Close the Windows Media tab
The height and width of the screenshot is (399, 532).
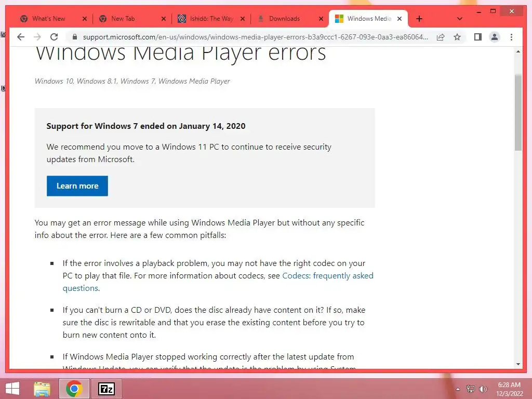[400, 19]
